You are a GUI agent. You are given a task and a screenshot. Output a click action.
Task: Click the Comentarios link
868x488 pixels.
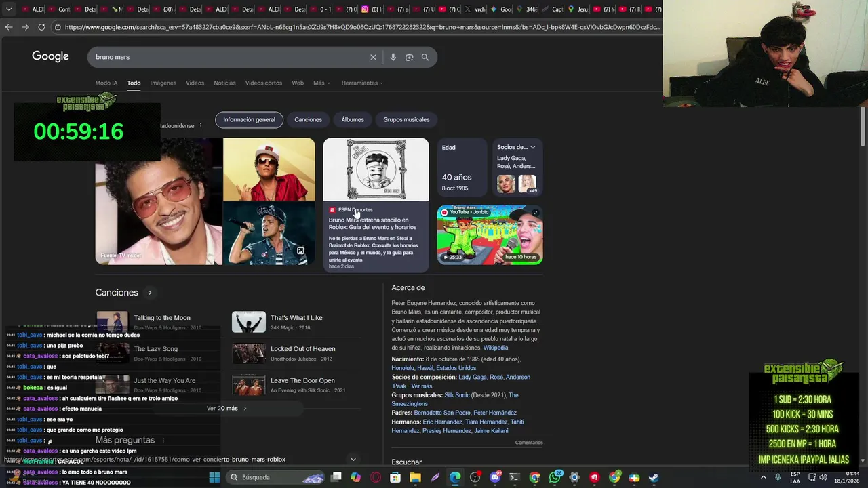pos(529,443)
